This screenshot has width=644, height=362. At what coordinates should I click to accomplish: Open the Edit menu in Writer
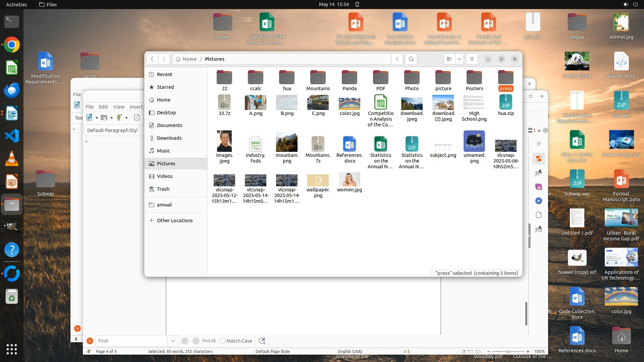(103, 107)
